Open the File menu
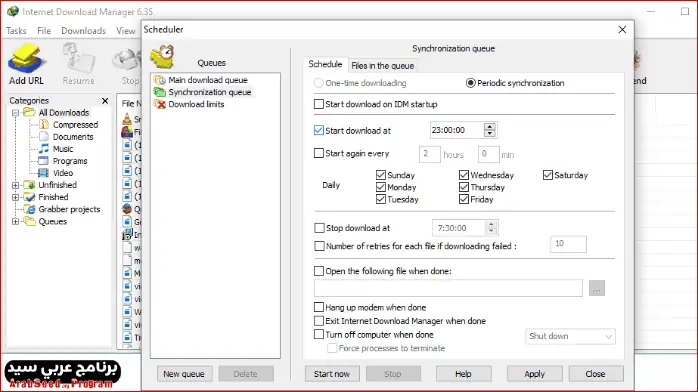The image size is (698, 392). (44, 31)
